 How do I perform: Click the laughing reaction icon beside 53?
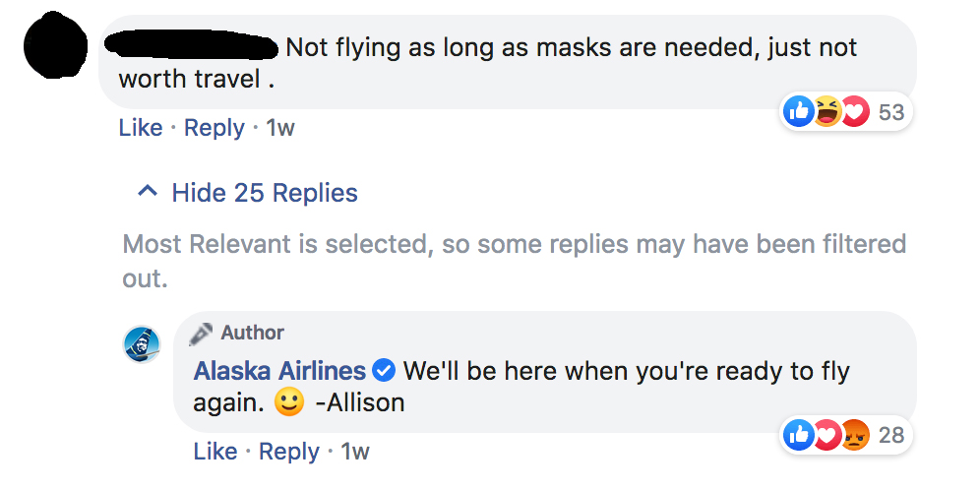[x=827, y=112]
